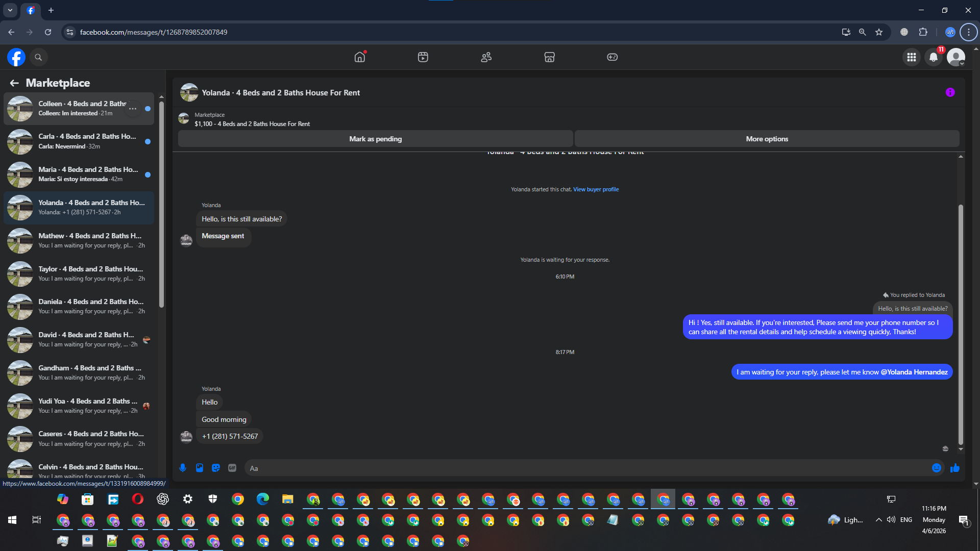Click the @Yolanda Hernandez mention
This screenshot has width=980, height=551.
coord(914,372)
